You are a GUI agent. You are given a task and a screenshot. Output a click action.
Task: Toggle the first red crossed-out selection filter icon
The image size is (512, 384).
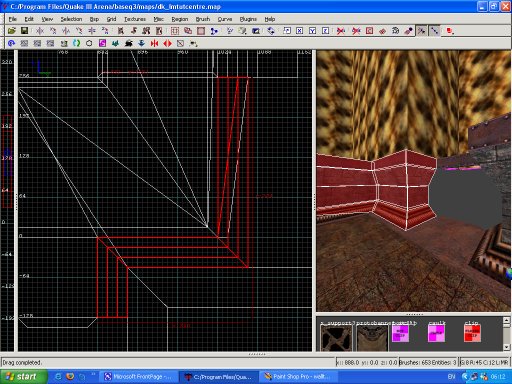click(341, 31)
